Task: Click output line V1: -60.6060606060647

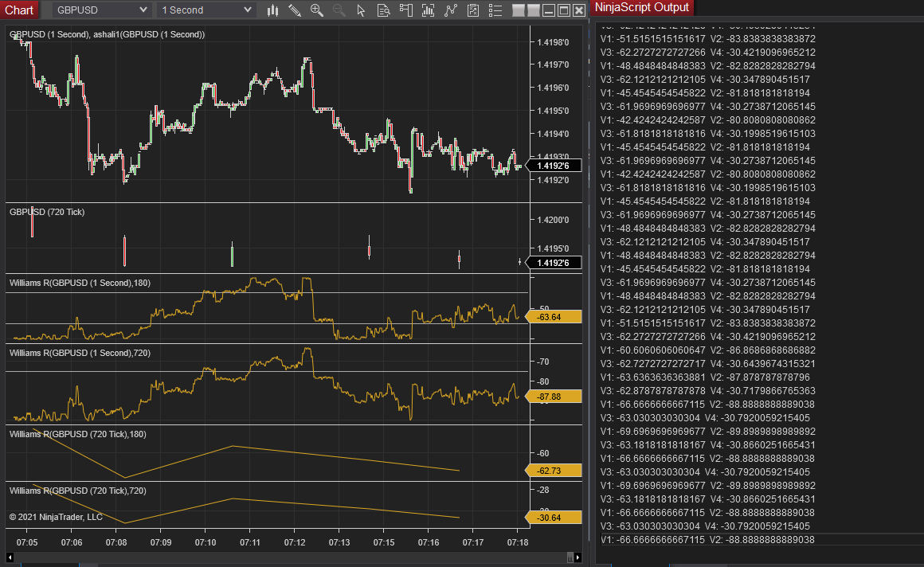Action: point(707,350)
